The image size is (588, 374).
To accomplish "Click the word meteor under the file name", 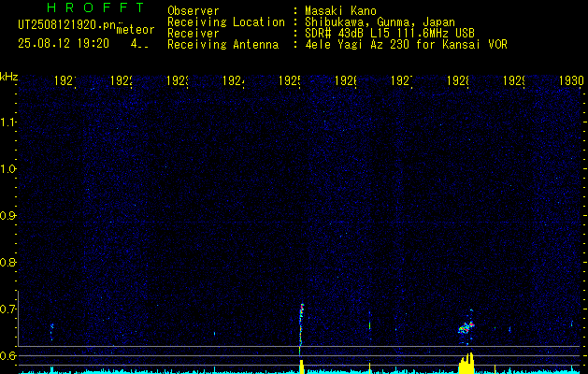I will (x=136, y=30).
